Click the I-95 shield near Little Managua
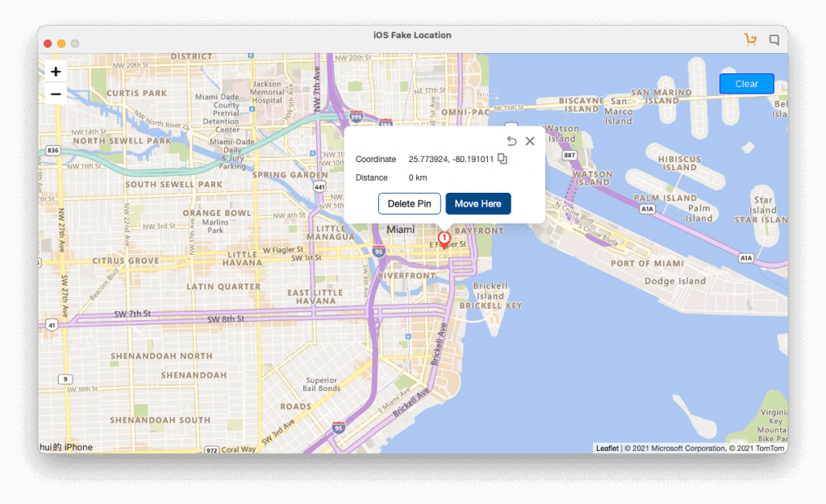The width and height of the screenshot is (826, 504). [x=378, y=252]
